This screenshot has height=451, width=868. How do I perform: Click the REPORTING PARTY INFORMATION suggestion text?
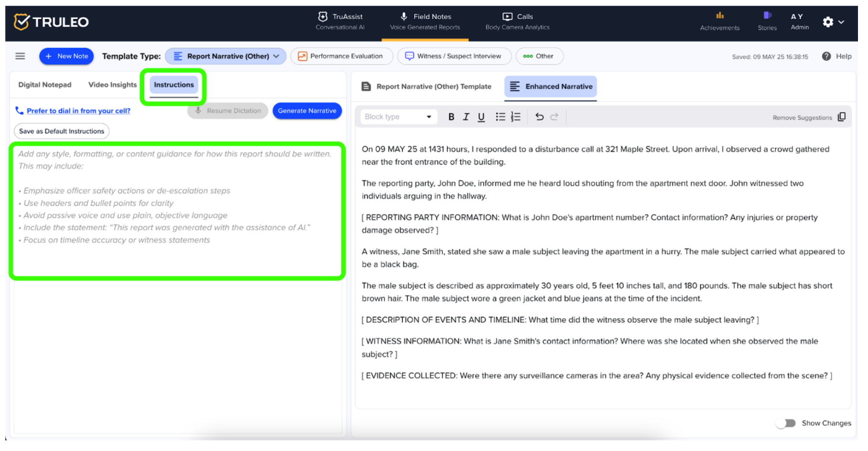point(590,224)
